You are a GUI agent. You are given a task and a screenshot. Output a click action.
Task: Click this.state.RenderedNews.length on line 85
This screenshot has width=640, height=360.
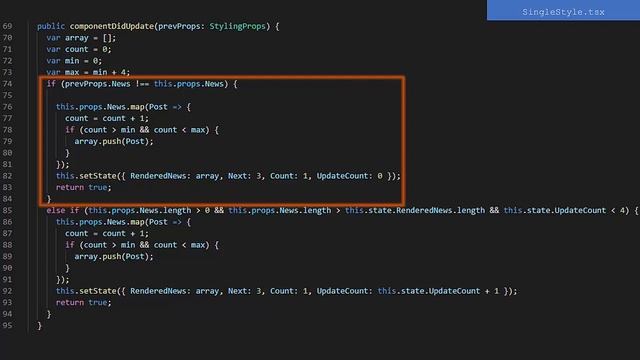coord(415,210)
